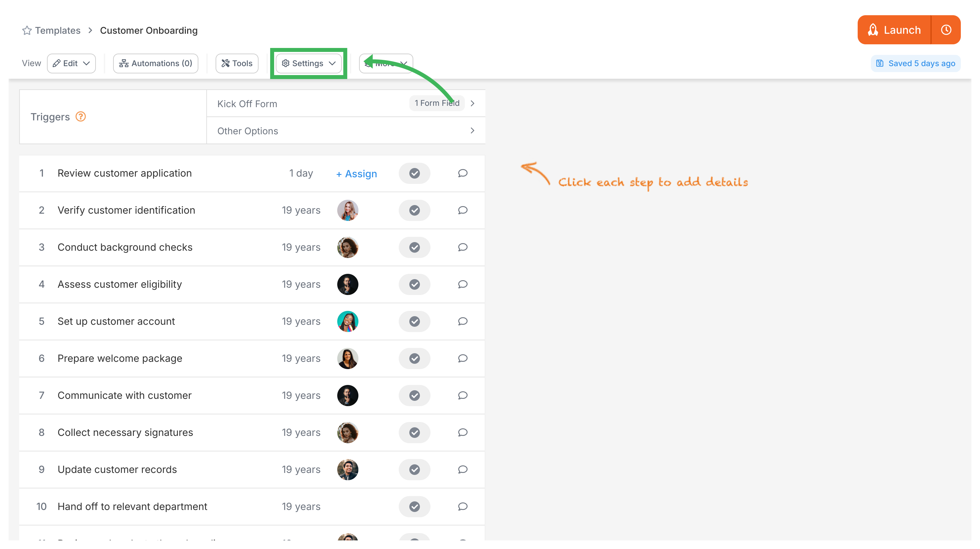Click the save icon beside Saved 5 days ago

tap(880, 63)
